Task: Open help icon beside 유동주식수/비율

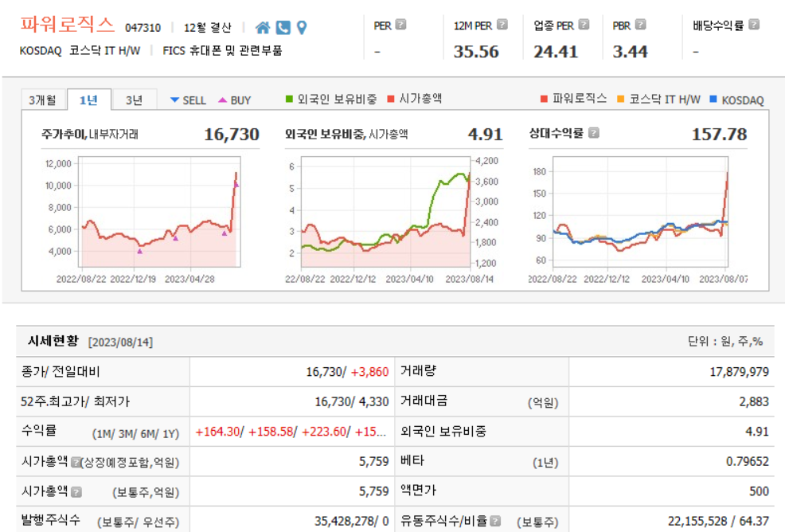Action: click(x=495, y=521)
